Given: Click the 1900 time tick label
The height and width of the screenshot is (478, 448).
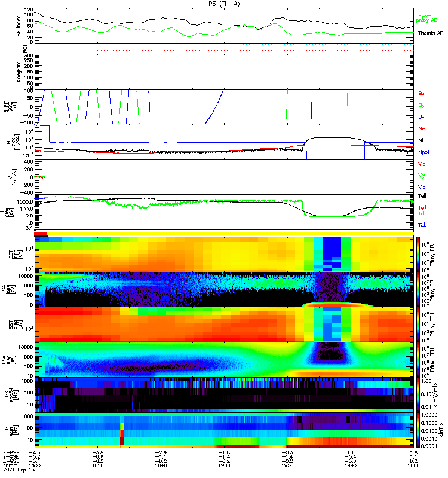Looking at the screenshot, I should tap(224, 465).
